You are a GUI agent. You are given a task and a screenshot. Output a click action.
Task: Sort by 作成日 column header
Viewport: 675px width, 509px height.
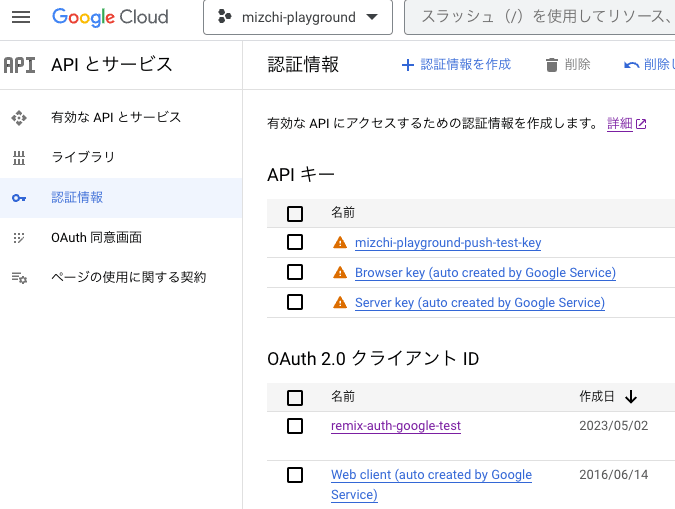coord(597,397)
